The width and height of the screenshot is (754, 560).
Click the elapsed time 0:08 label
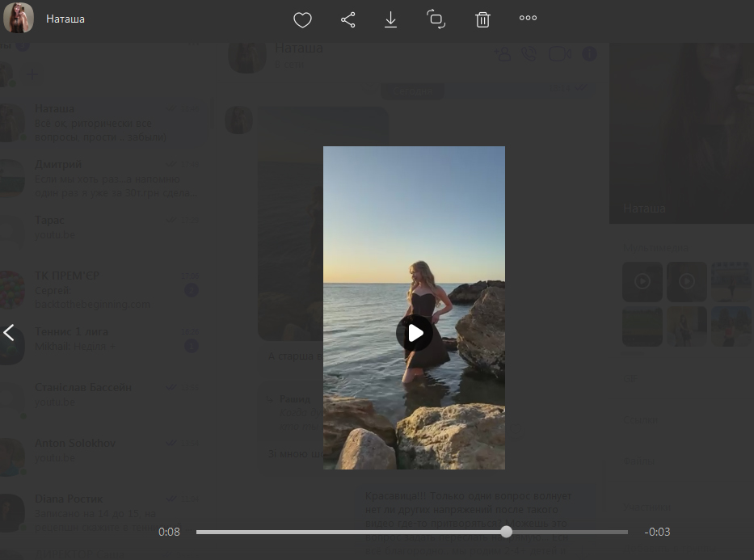pos(169,532)
